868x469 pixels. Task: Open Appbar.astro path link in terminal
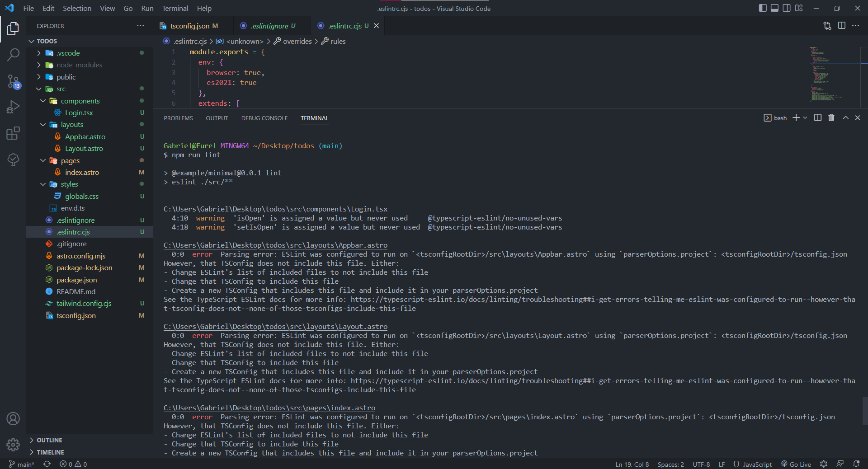coord(275,245)
